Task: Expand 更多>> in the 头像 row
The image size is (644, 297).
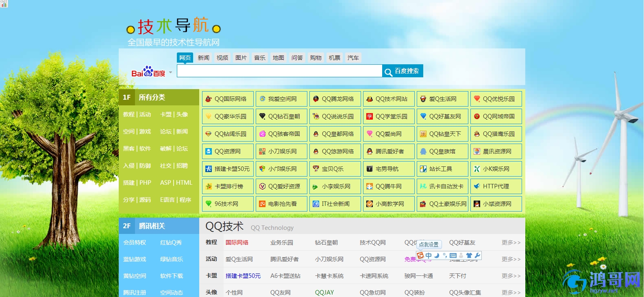Action: point(511,293)
